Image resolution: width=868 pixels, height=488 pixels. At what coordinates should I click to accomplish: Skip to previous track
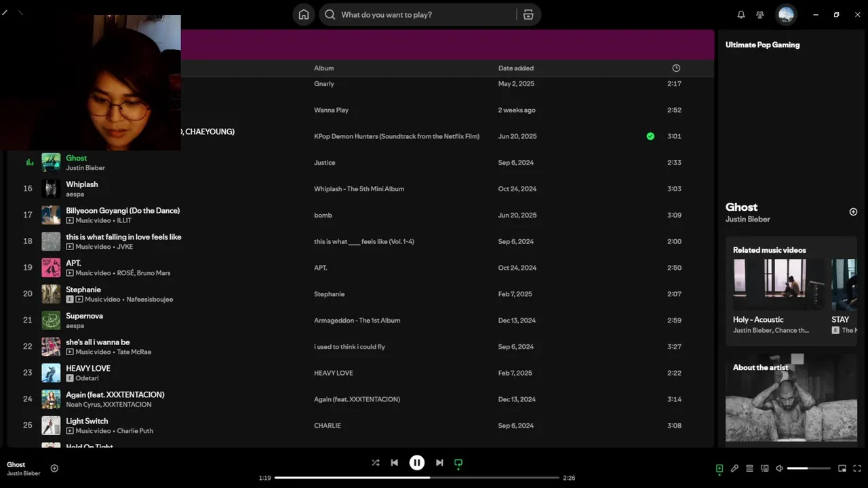coord(395,463)
